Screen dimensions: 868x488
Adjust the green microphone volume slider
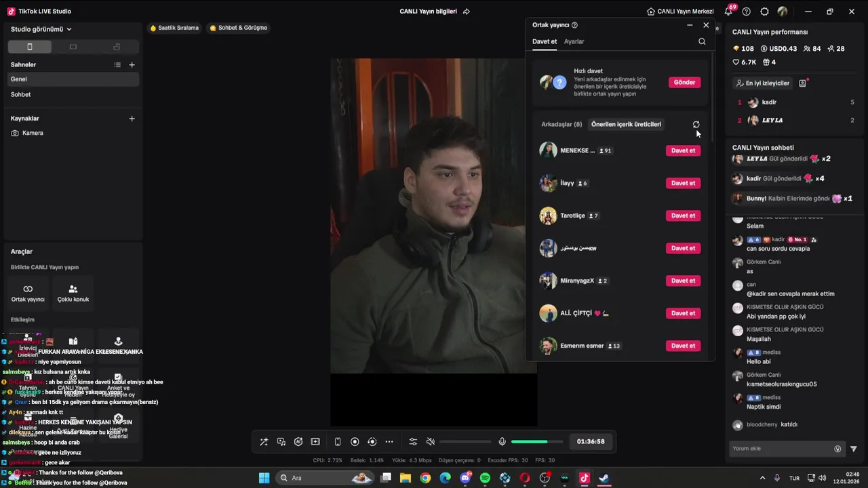pyautogui.click(x=538, y=442)
